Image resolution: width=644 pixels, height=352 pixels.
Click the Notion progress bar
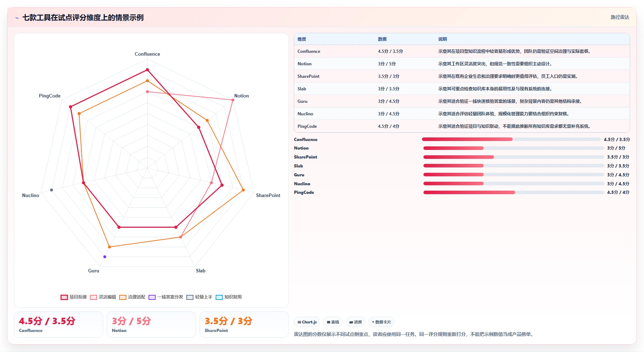point(514,148)
